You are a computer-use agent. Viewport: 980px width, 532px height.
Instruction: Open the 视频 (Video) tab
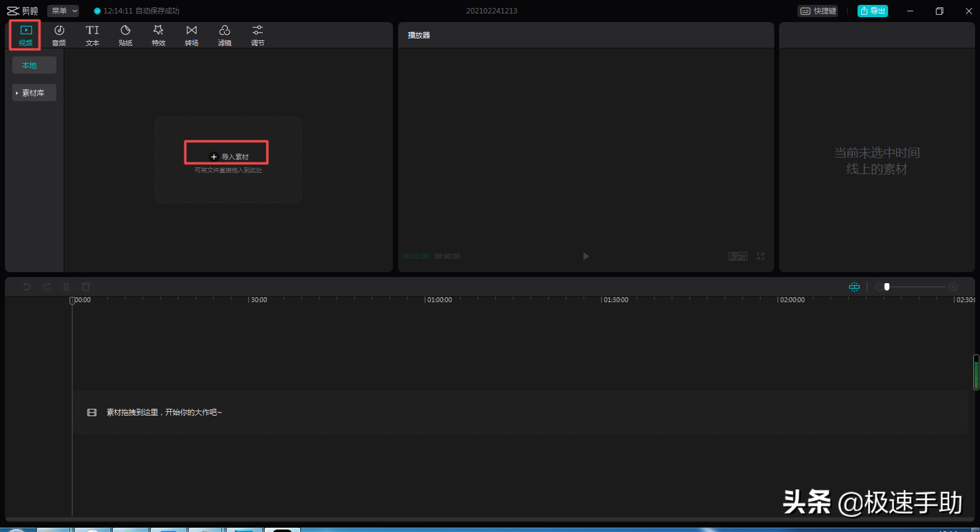coord(26,36)
